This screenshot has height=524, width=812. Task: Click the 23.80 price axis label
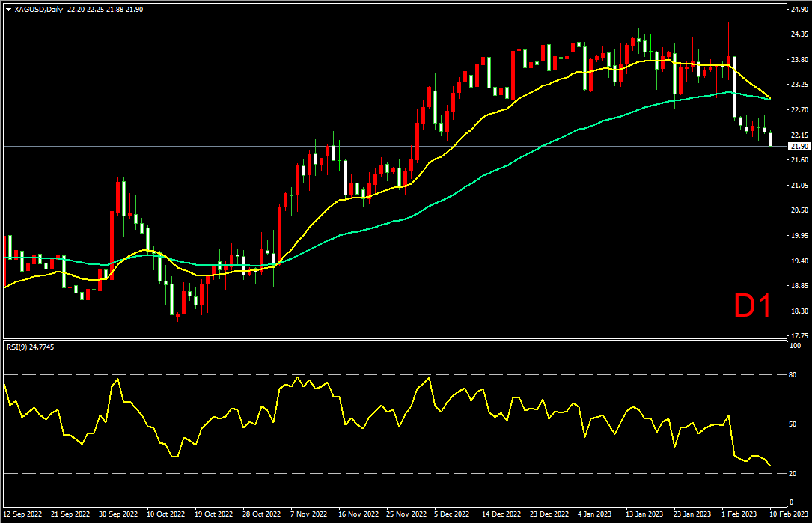(799, 60)
